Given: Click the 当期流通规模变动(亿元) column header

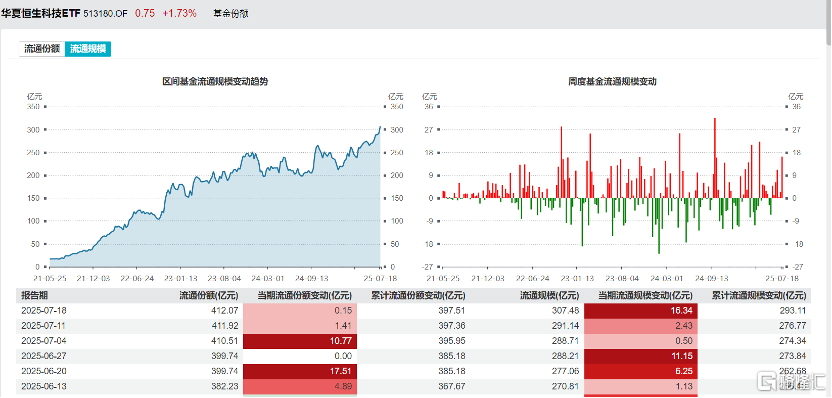Looking at the screenshot, I should click(645, 296).
